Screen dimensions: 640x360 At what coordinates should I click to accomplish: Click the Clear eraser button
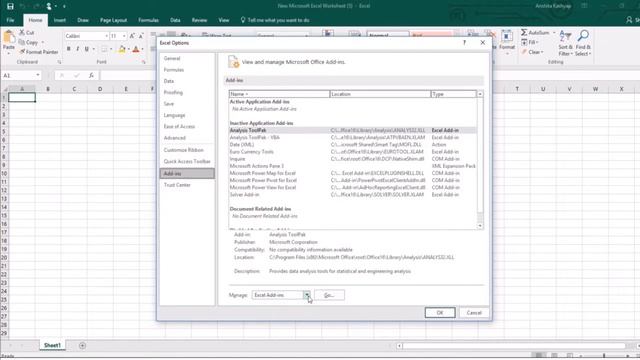click(x=532, y=52)
